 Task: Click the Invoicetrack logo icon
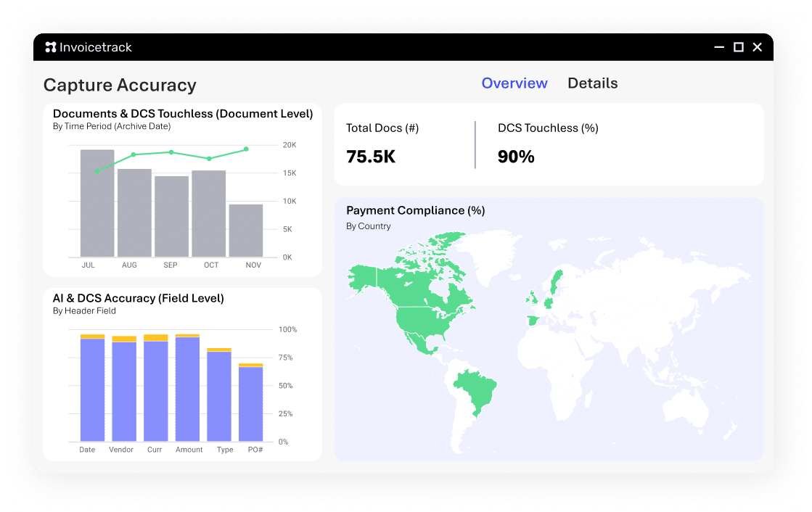(x=51, y=46)
